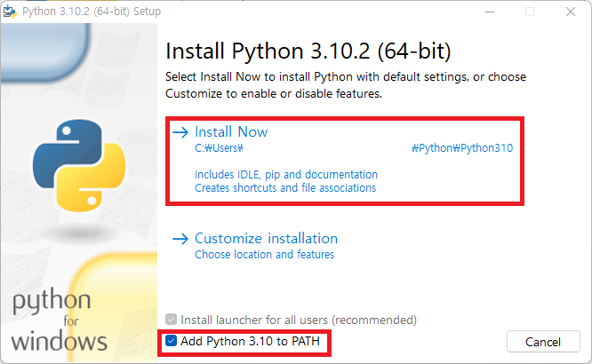Click the installer icon in title bar
Image resolution: width=592 pixels, height=364 pixels.
tap(10, 12)
